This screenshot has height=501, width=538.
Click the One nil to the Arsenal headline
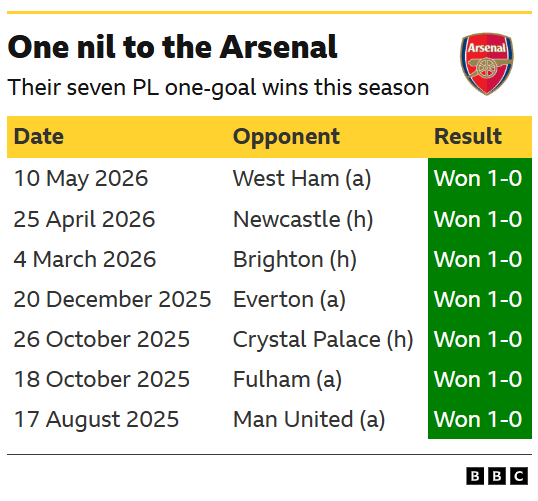[x=173, y=47]
